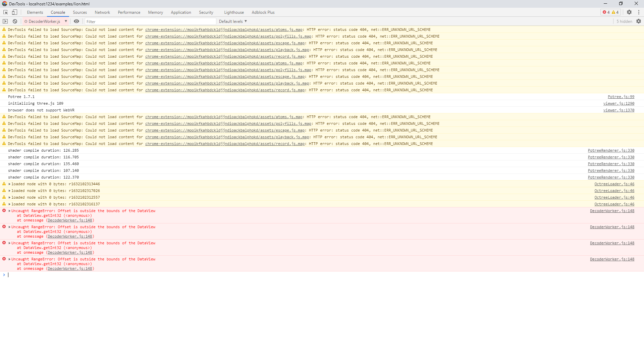Open DecoderWorker.js:148 link on the last RangeError row
Image resolution: width=644 pixels, height=349 pixels.
pyautogui.click(x=612, y=259)
